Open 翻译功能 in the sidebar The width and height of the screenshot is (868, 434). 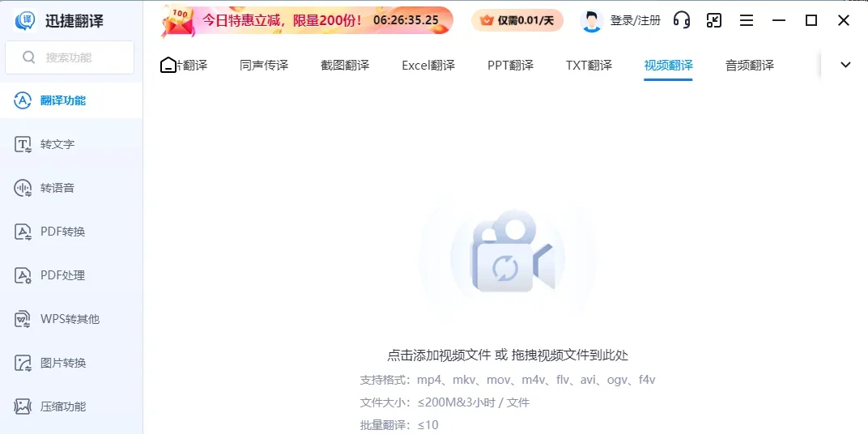(x=71, y=100)
